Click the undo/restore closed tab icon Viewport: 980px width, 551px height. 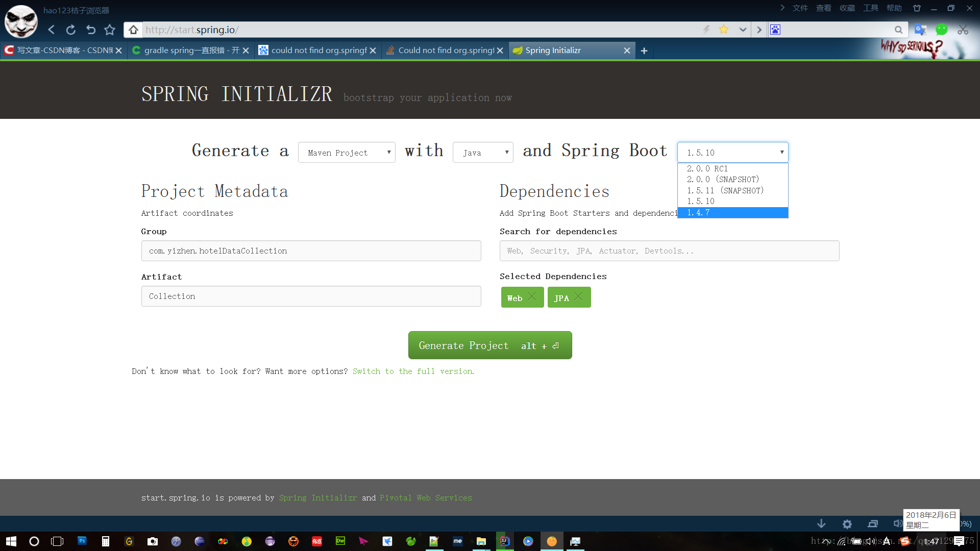[90, 30]
